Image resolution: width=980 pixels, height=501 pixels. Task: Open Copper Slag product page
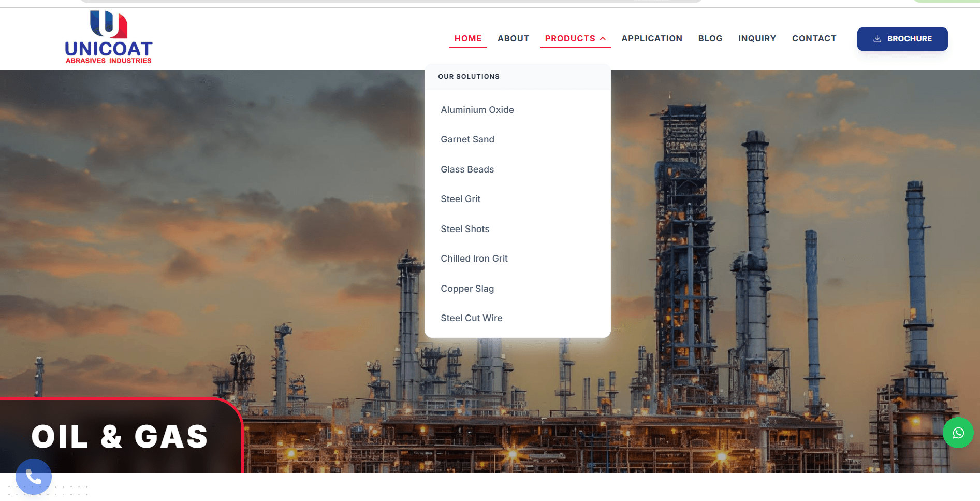point(467,289)
